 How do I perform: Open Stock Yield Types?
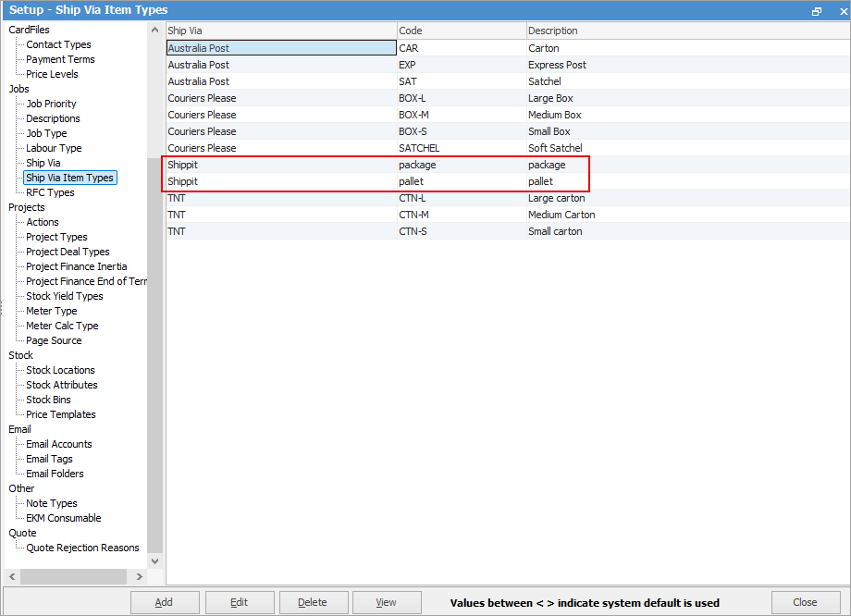[65, 296]
